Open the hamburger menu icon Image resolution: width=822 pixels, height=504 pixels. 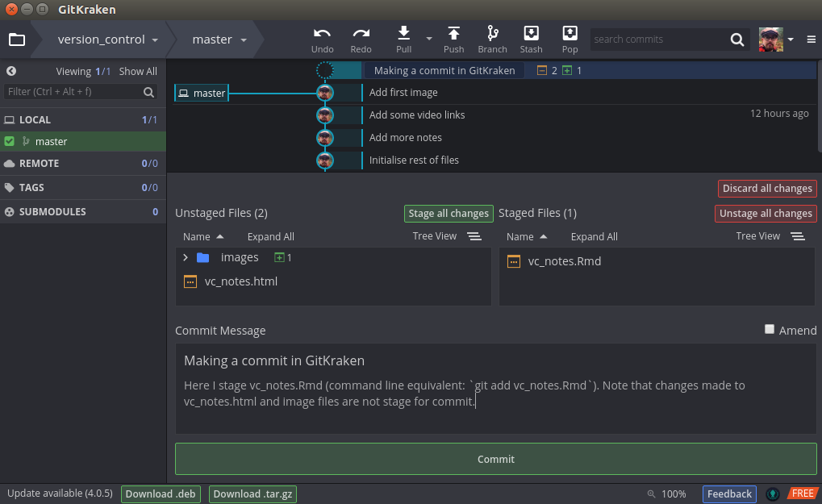point(811,40)
